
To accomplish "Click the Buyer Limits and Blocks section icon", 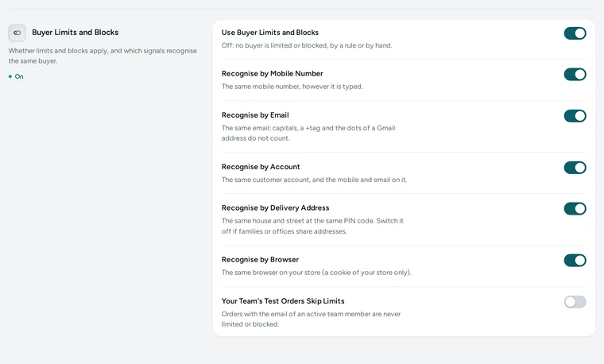I will click(17, 33).
